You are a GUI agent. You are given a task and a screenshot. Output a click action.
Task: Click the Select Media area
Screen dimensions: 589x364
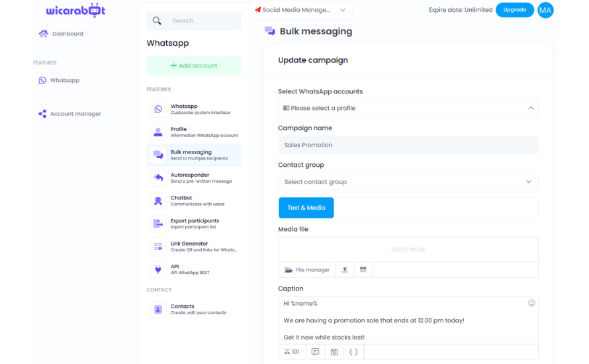coord(408,250)
